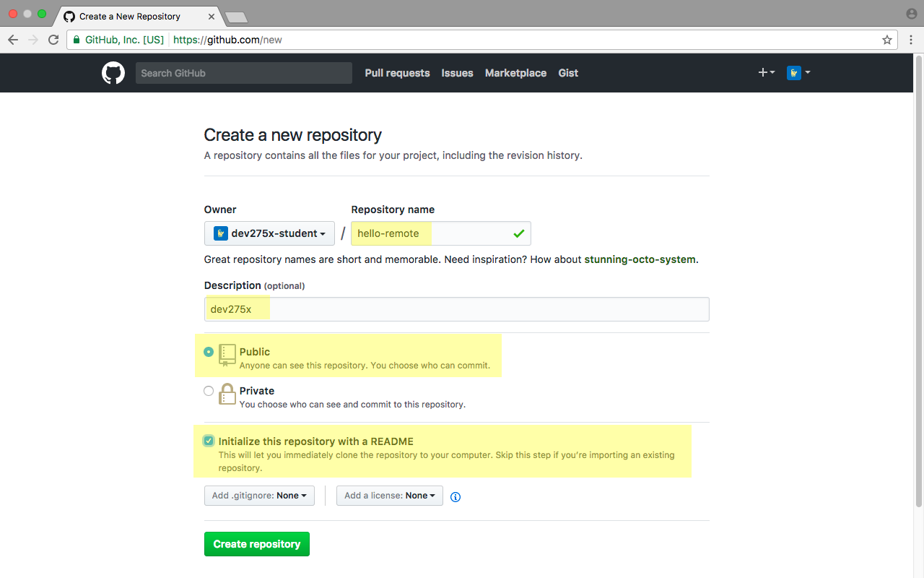Use the stunning-octo-system name suggestion

640,259
